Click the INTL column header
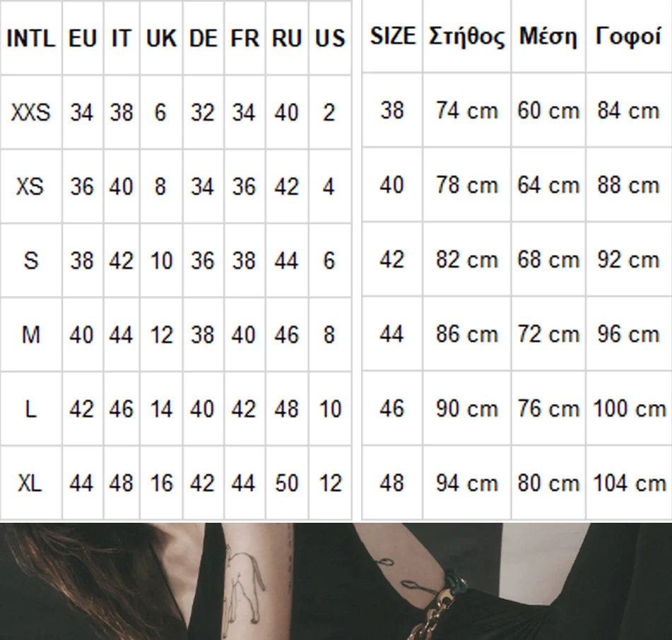Viewport: 672px width, 640px height. click(x=30, y=38)
